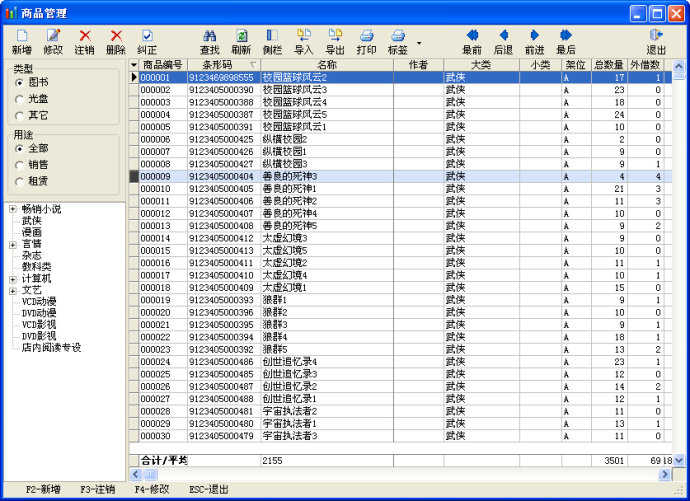The height and width of the screenshot is (501, 690).
Task: Choose the 租赁 usage radio button
Action: point(20,181)
